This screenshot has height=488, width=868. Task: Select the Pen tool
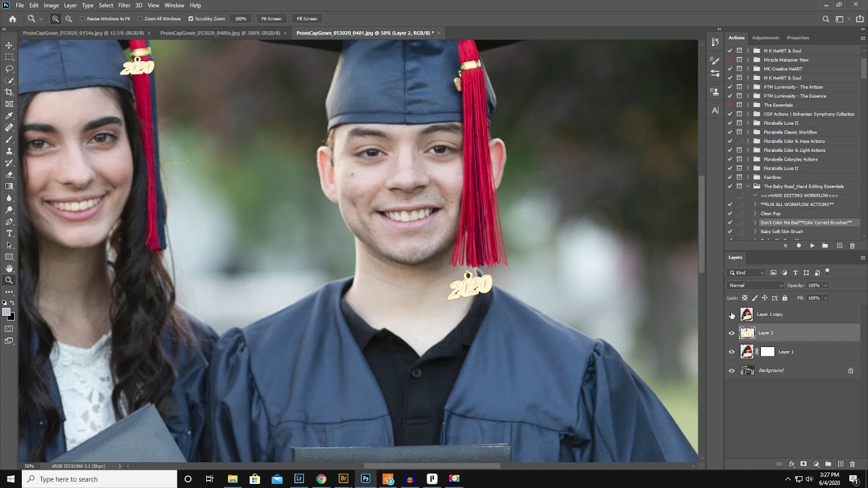(9, 222)
